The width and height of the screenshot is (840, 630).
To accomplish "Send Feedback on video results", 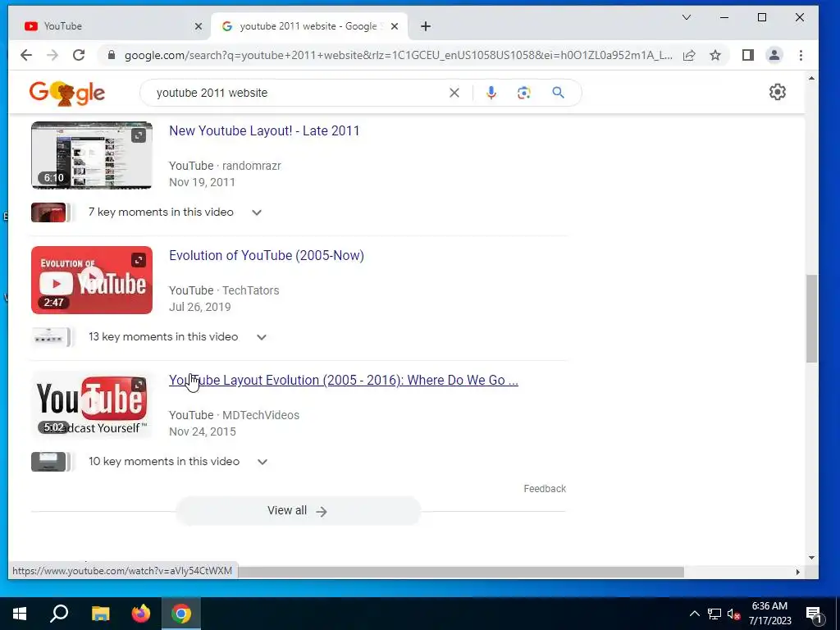I will coord(545,489).
